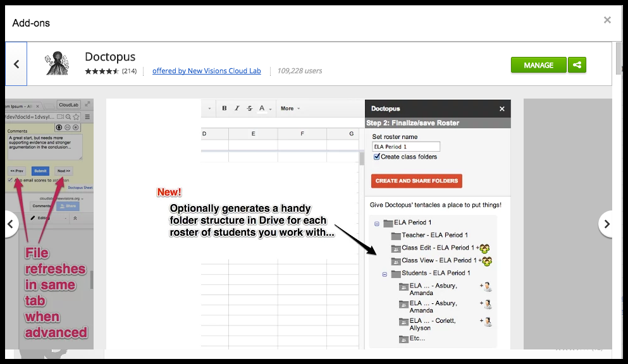The width and height of the screenshot is (628, 364).
Task: Click the green share icon button
Action: point(577,65)
